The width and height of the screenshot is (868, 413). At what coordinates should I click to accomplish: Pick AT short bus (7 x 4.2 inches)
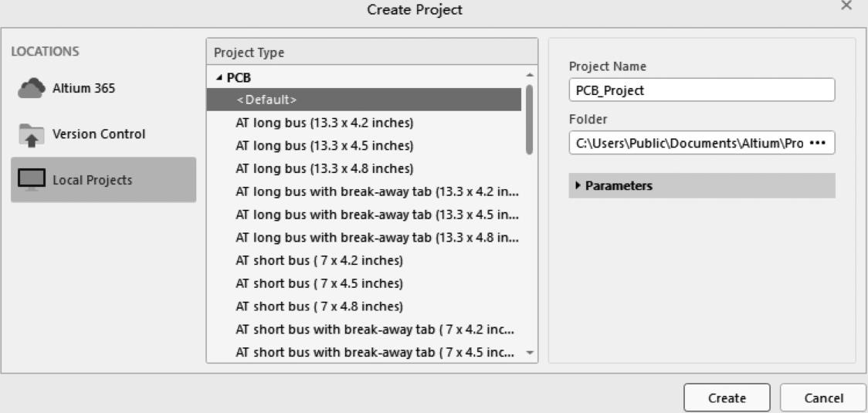tap(319, 260)
